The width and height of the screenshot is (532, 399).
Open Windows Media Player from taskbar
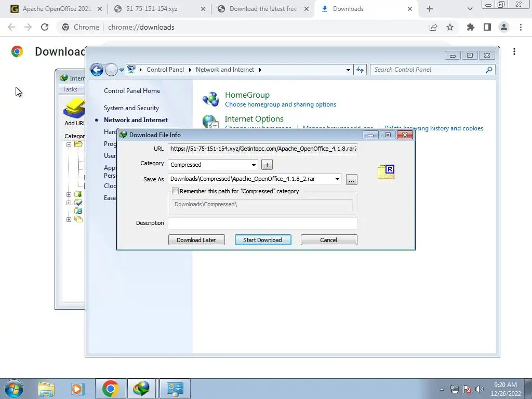pos(77,389)
